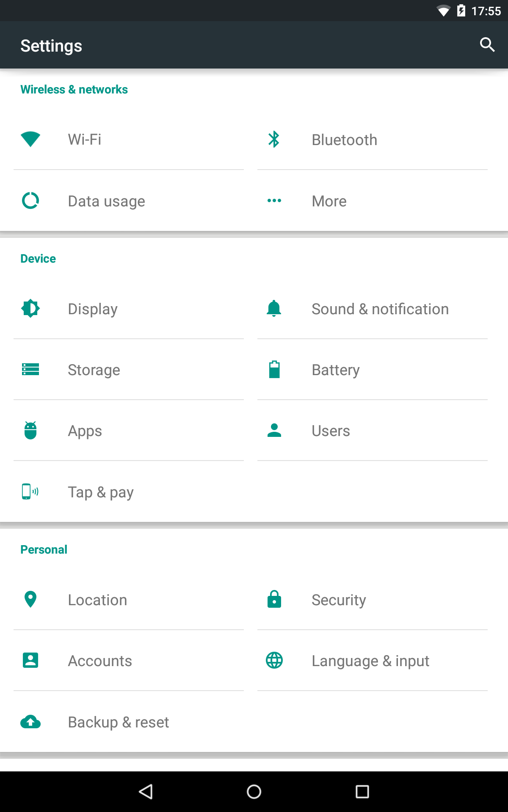Tap the Bluetooth symbol icon
The image size is (508, 812).
click(274, 139)
